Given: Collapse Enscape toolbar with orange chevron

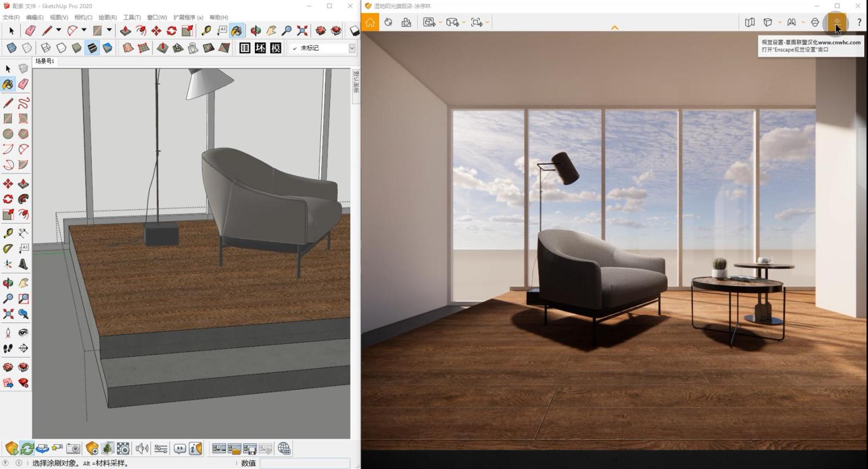Looking at the screenshot, I should pyautogui.click(x=614, y=28).
